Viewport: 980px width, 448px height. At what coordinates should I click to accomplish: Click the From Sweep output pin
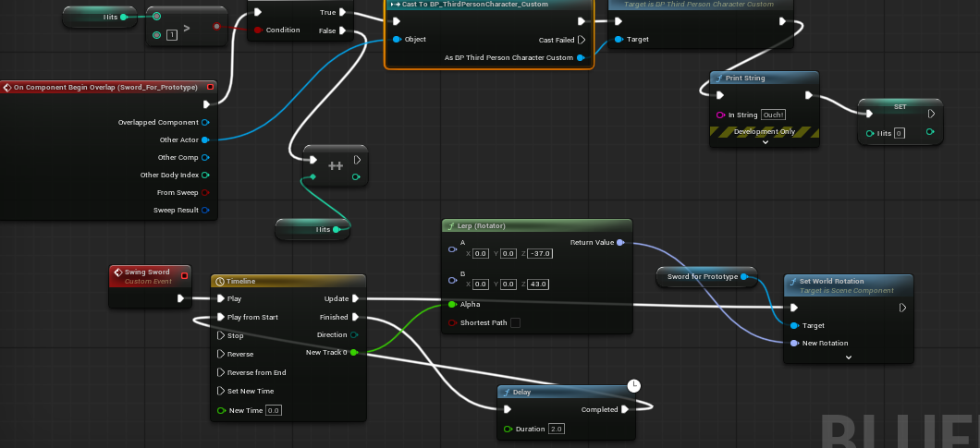pos(205,192)
